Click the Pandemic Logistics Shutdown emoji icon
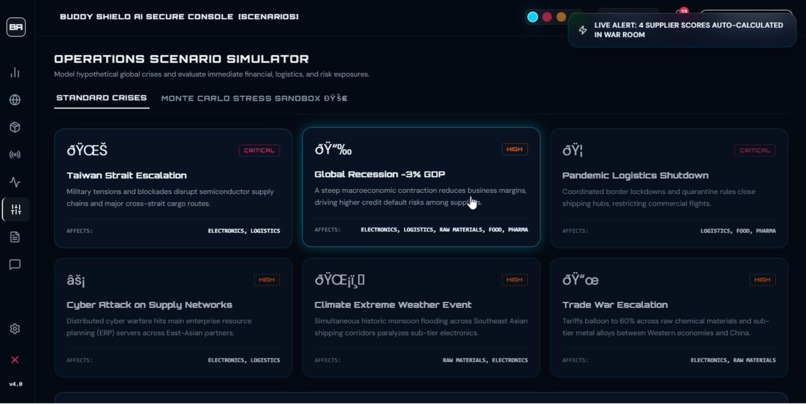Screen dimensions: 806x404 click(572, 150)
